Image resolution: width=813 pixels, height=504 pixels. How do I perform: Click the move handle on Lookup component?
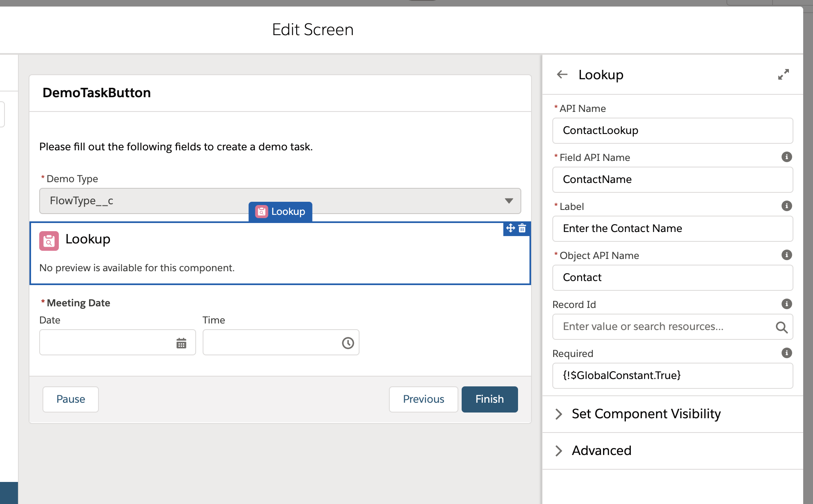(510, 228)
